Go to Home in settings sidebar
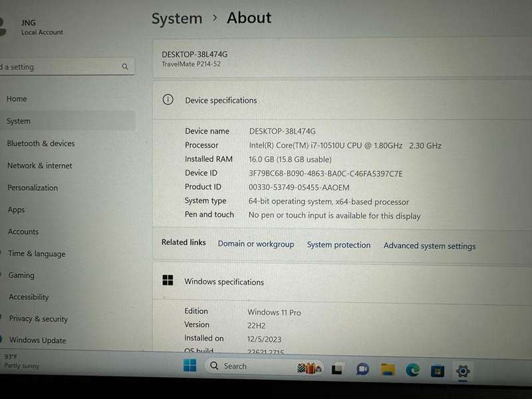Screen dimensions: 532x399 click(x=17, y=98)
